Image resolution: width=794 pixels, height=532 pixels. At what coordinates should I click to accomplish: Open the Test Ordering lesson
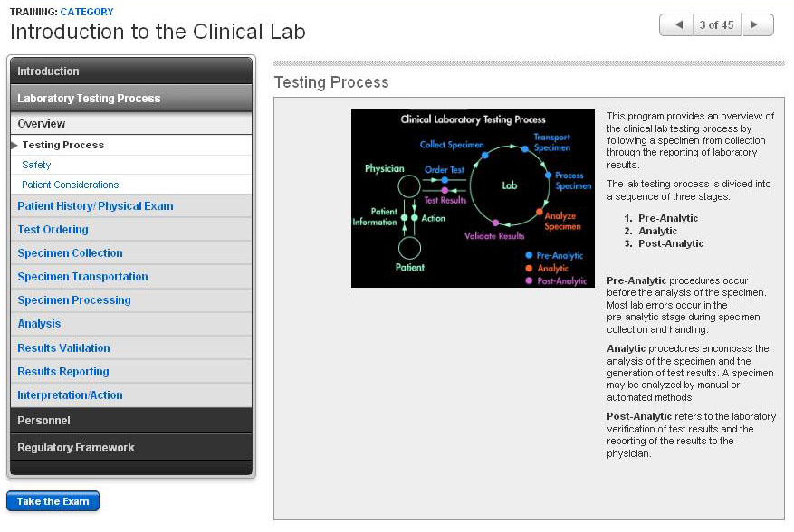(53, 230)
